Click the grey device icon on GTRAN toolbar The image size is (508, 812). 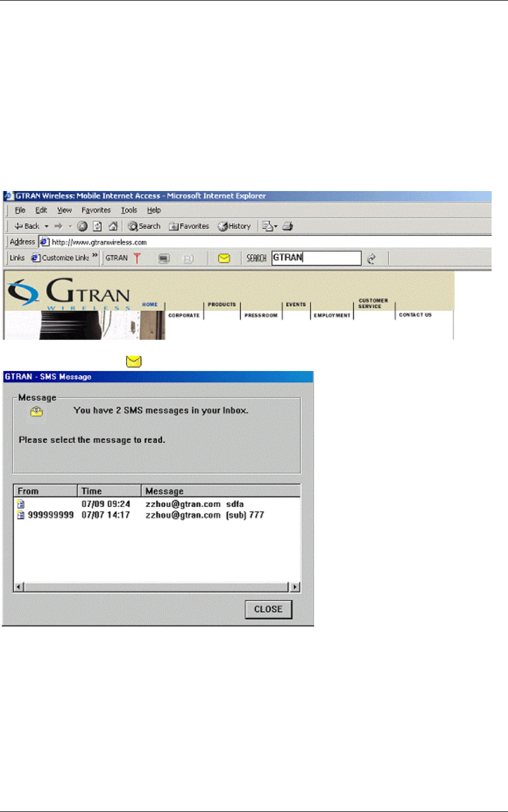[164, 258]
